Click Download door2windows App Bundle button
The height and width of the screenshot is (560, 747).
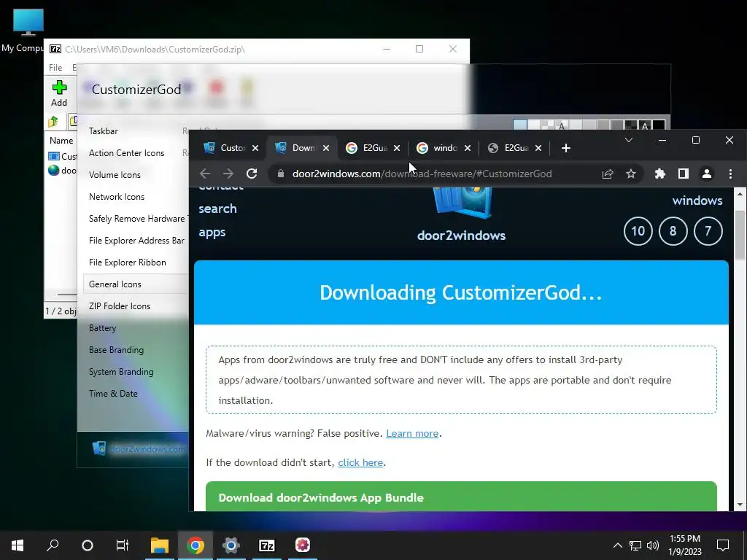pyautogui.click(x=461, y=497)
